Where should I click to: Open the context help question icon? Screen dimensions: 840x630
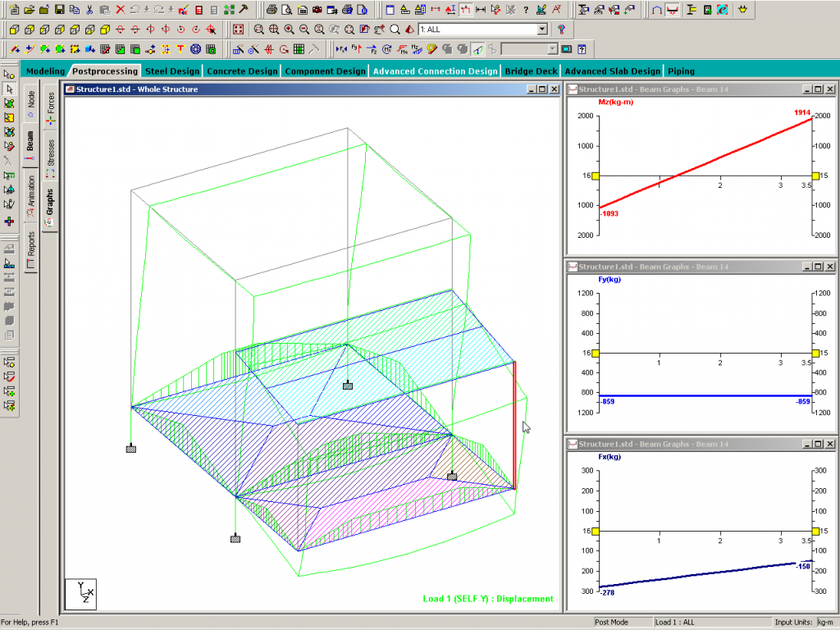pos(561,30)
